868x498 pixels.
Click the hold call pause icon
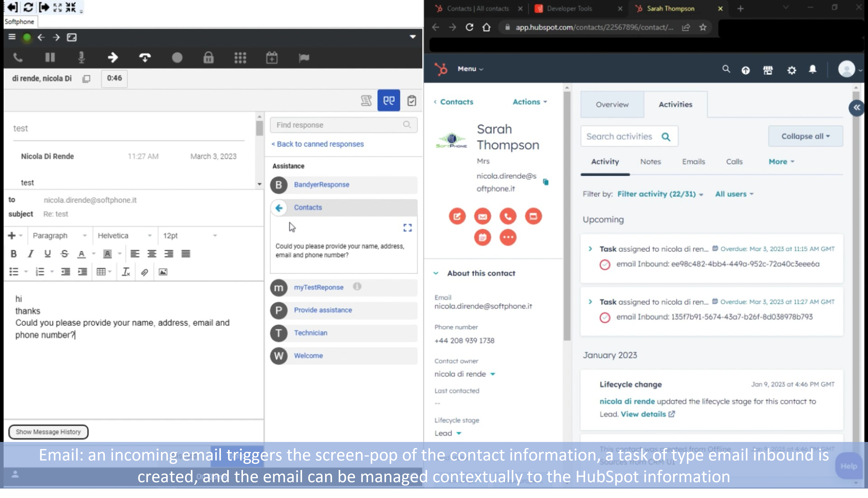pos(50,57)
